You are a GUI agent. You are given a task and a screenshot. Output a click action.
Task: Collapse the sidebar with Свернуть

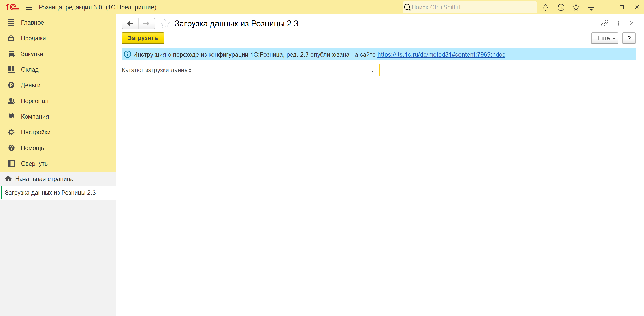pyautogui.click(x=58, y=164)
